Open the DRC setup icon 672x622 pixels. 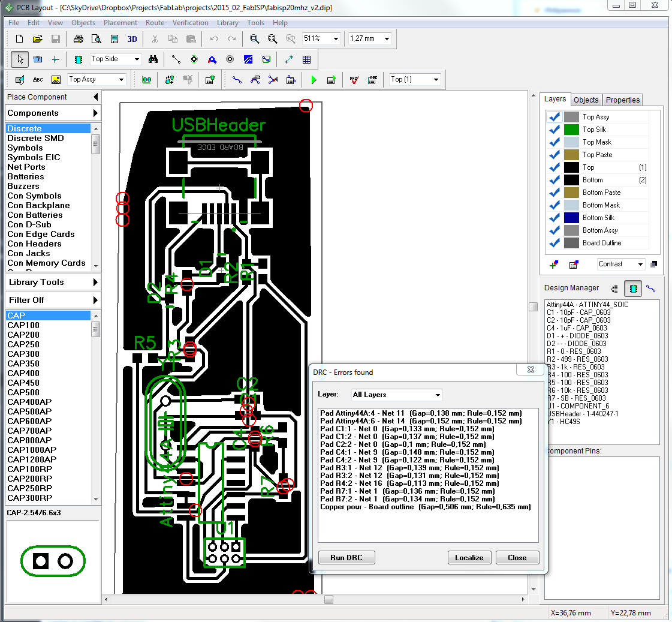(x=372, y=79)
